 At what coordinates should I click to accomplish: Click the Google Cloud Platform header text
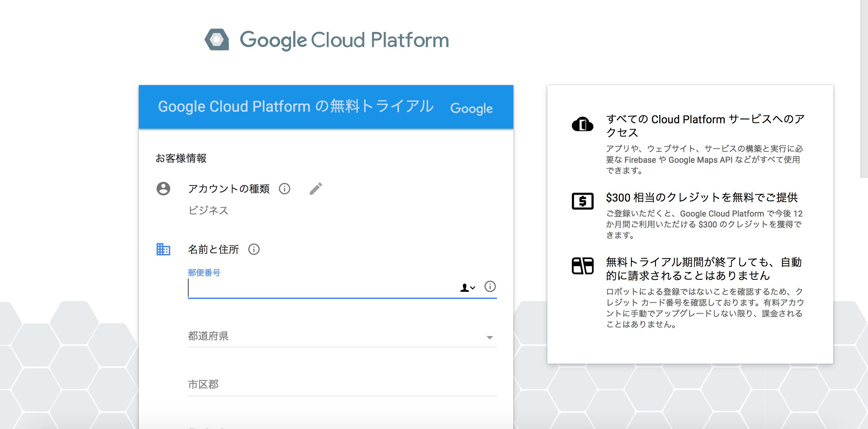coord(344,40)
